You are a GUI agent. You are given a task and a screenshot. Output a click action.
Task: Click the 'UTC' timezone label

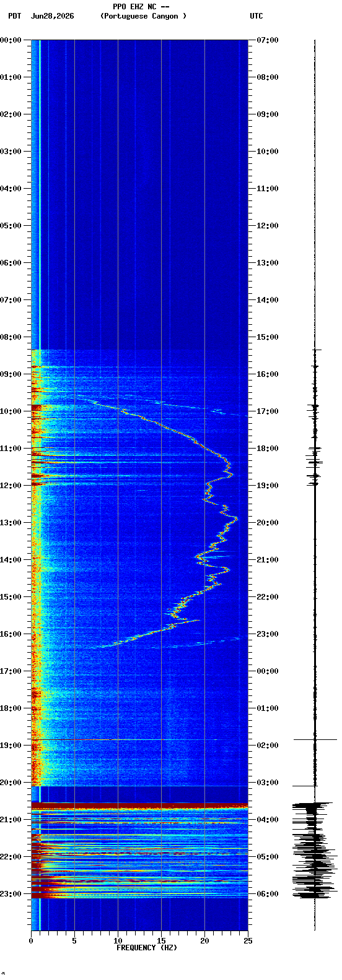[256, 16]
